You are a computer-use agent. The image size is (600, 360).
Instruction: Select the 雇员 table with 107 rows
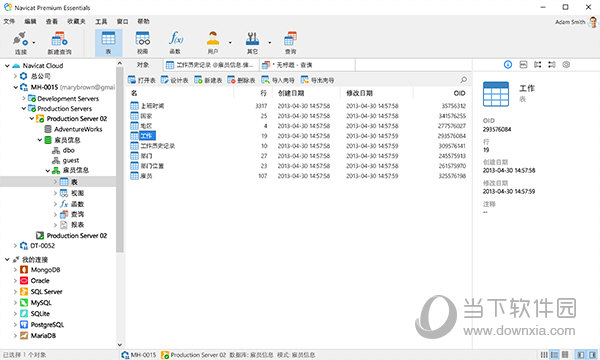tap(298, 176)
